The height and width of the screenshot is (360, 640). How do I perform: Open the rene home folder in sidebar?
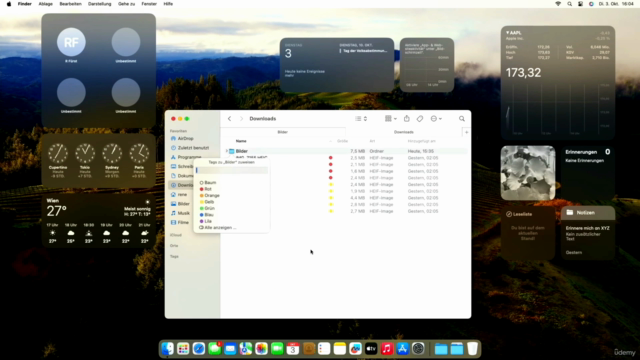pos(179,194)
